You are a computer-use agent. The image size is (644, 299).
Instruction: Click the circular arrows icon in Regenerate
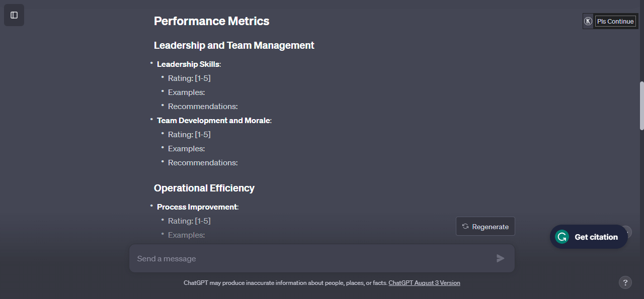click(465, 227)
